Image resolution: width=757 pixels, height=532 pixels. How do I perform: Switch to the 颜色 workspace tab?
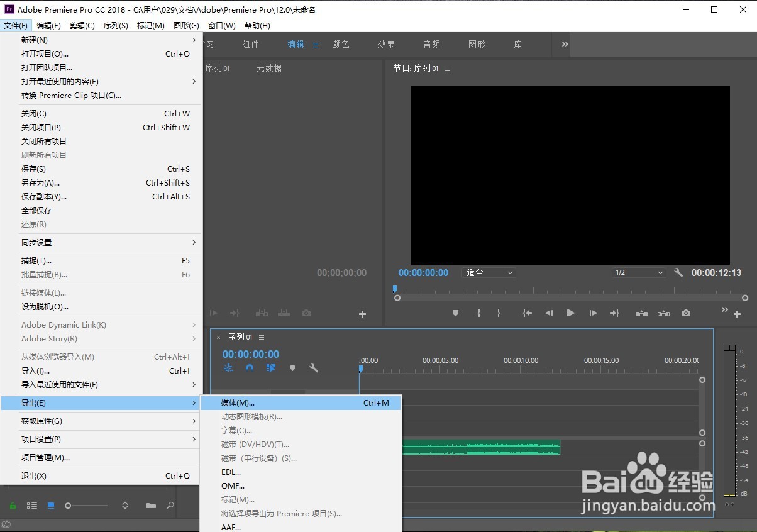[x=341, y=44]
